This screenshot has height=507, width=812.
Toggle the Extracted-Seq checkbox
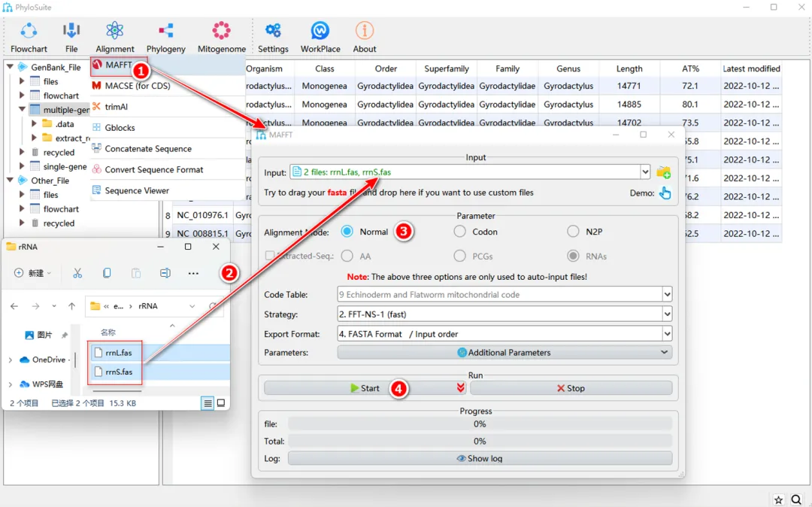pos(269,255)
